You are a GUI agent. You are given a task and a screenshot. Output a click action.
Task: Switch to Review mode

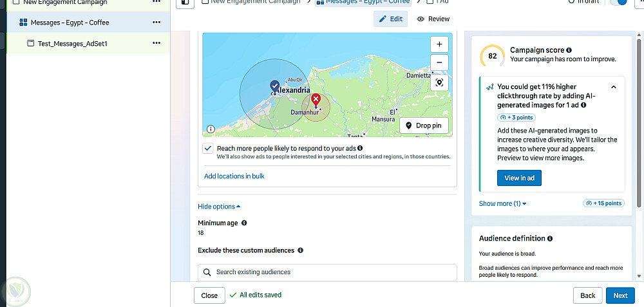tap(433, 19)
